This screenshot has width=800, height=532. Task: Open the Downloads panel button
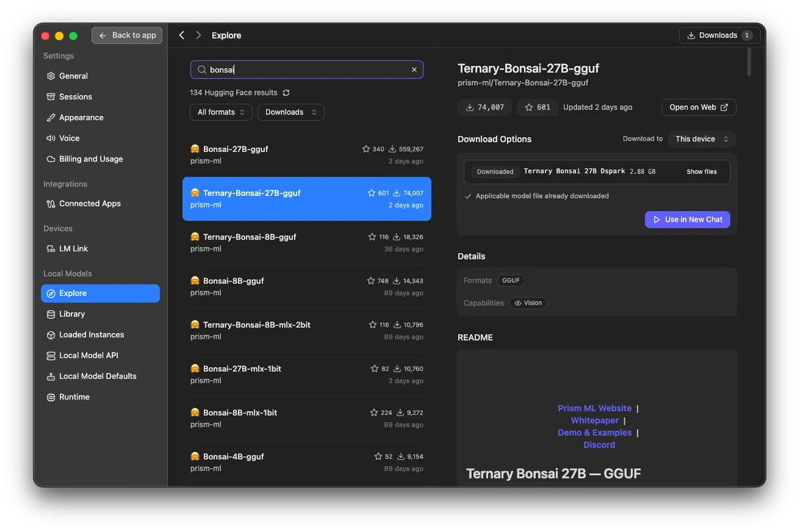719,35
